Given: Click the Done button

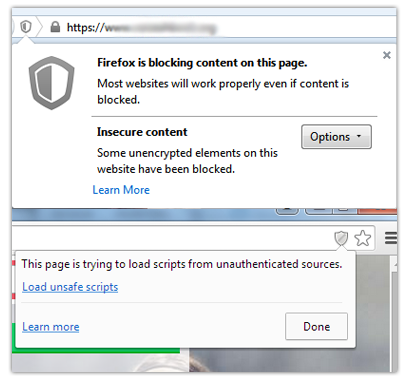Looking at the screenshot, I should [316, 326].
